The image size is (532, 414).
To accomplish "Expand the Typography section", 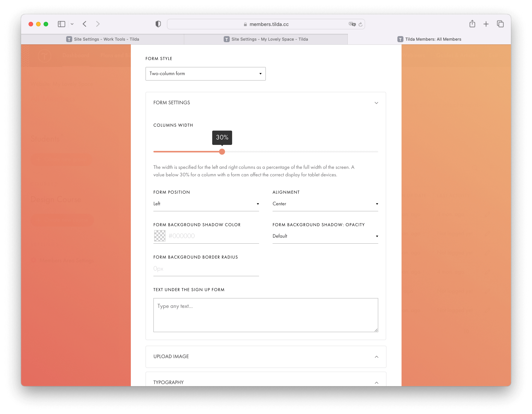I will (376, 382).
